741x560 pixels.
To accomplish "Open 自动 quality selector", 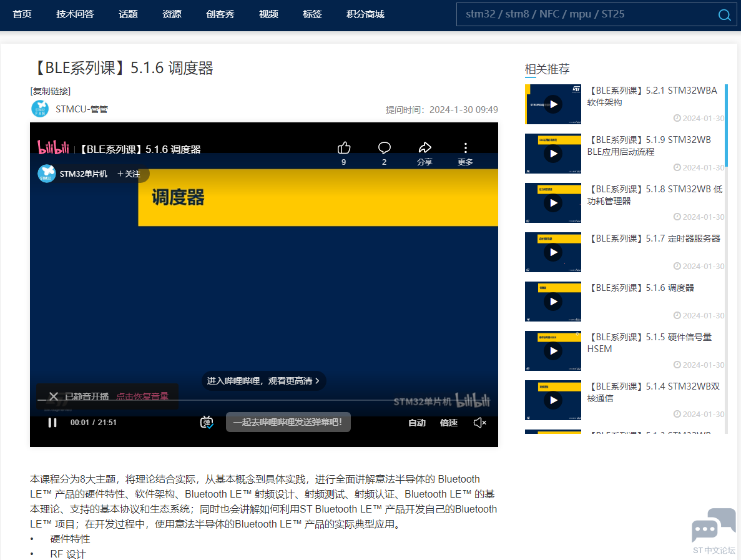I will [x=417, y=423].
